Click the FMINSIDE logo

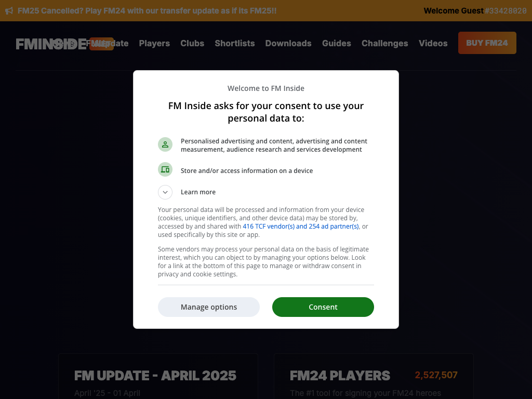coord(51,44)
